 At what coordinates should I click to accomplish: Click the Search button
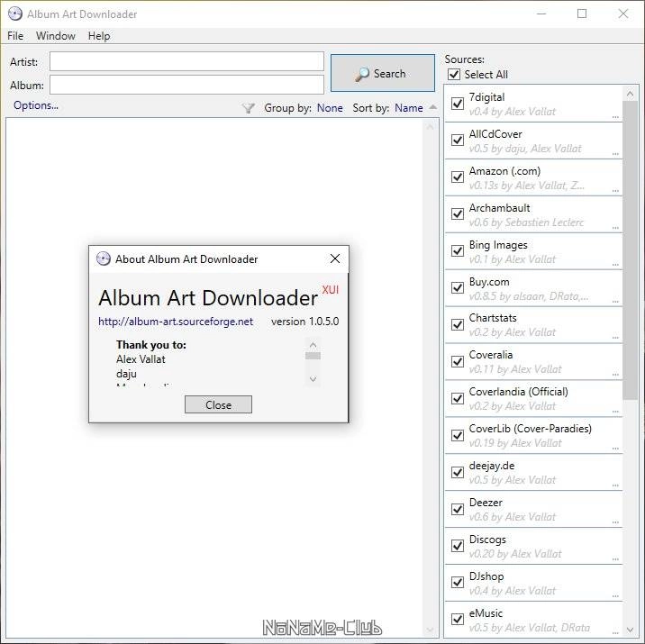(x=383, y=73)
